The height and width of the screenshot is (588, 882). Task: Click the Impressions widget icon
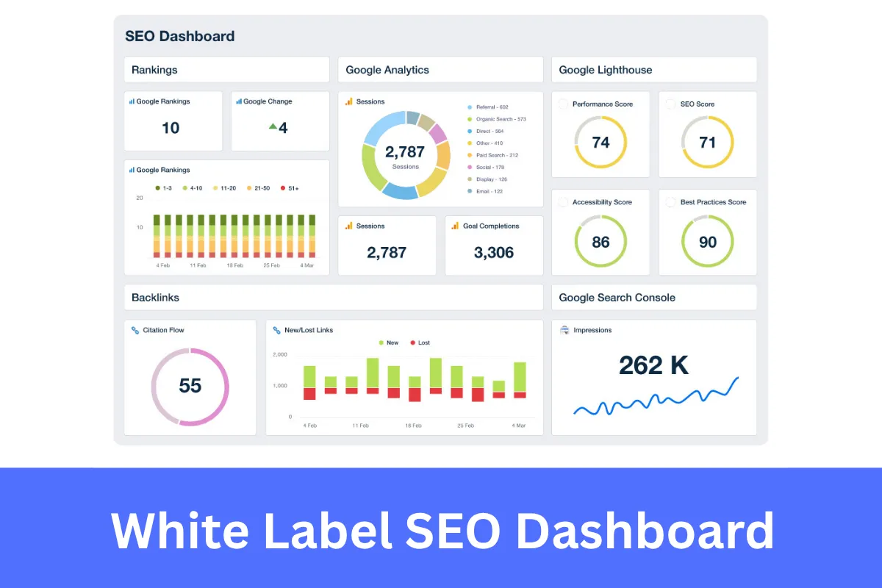point(564,330)
